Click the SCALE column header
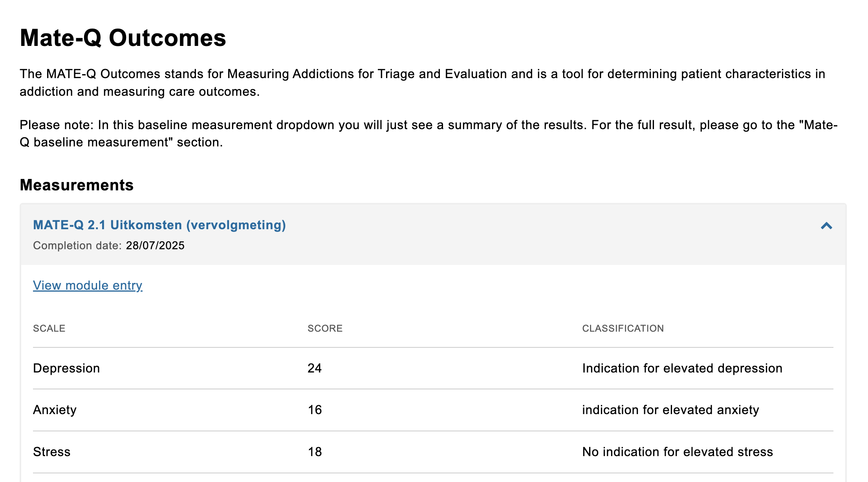The width and height of the screenshot is (868, 482). click(49, 329)
